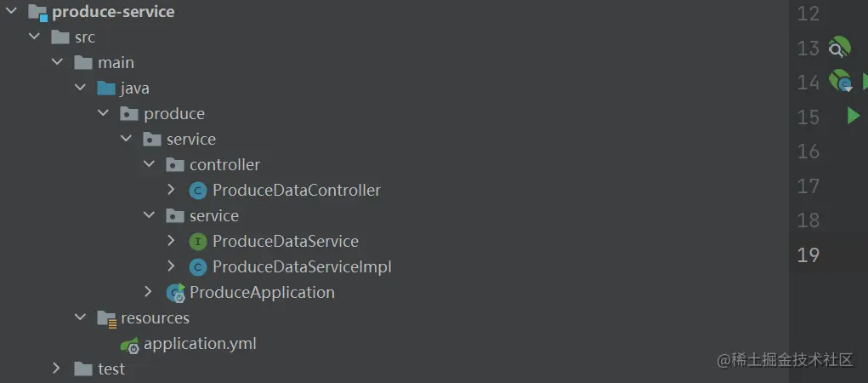868x383 pixels.
Task: Click the Spring bean search gutter icon on line 13
Action: [839, 48]
